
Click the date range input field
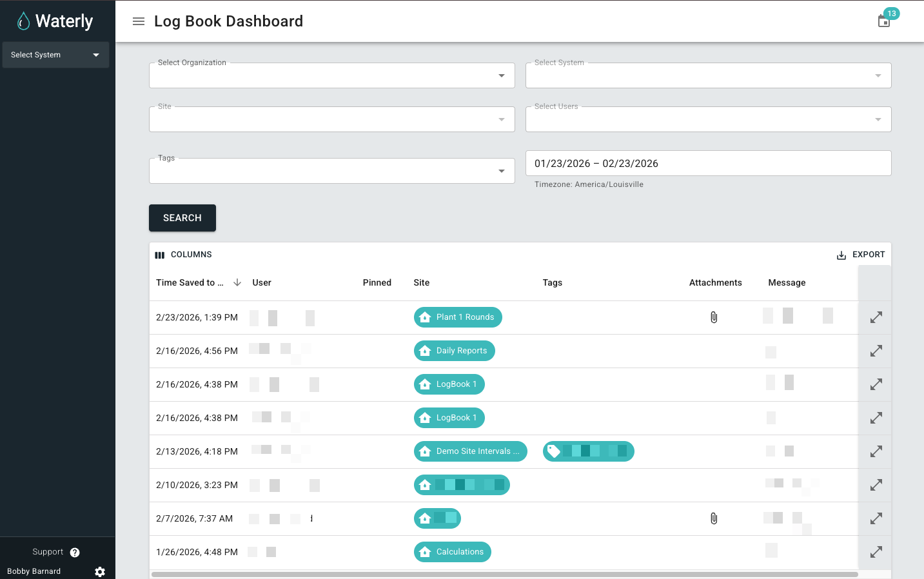tap(708, 163)
